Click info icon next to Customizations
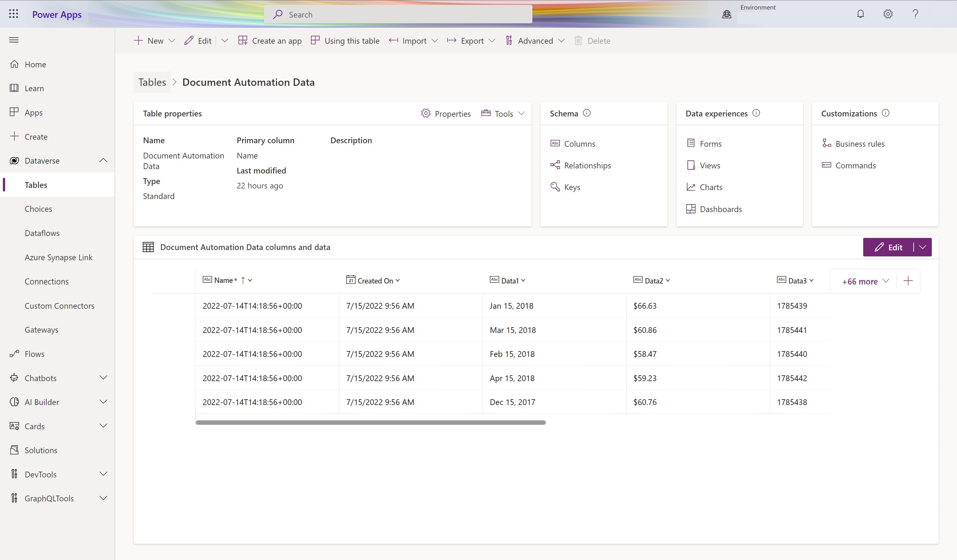The height and width of the screenshot is (560, 957). tap(886, 113)
